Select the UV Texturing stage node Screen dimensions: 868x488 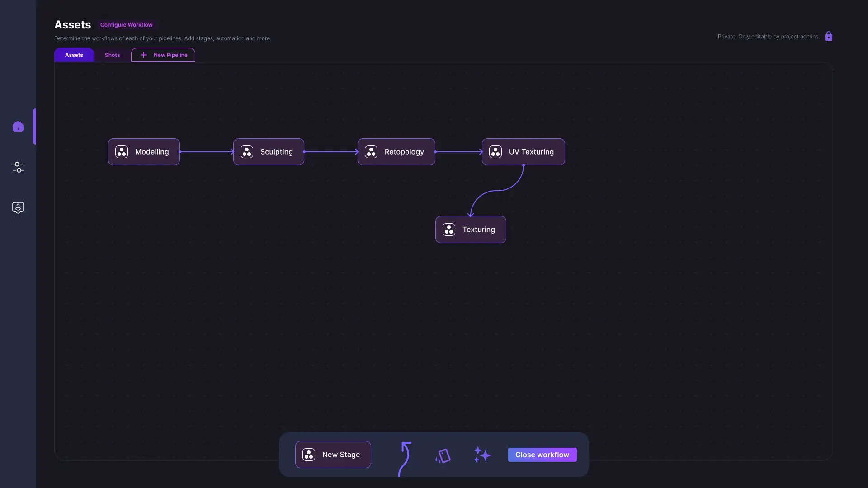click(x=524, y=152)
